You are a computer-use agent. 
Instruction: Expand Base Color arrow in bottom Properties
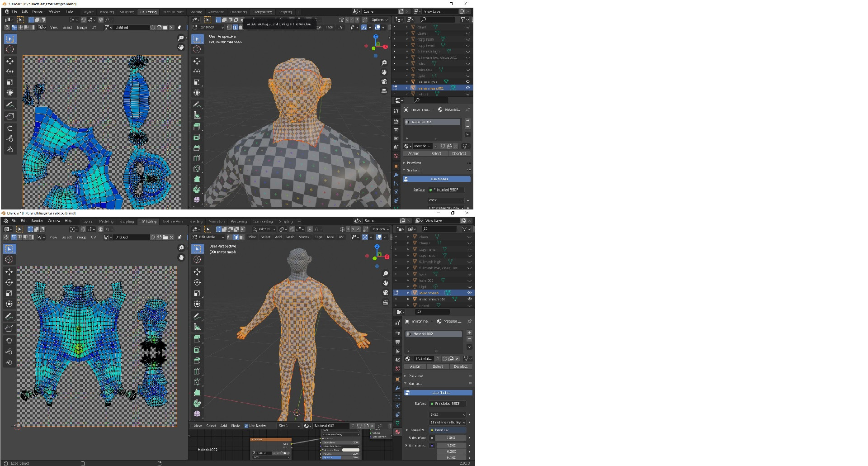click(x=407, y=430)
